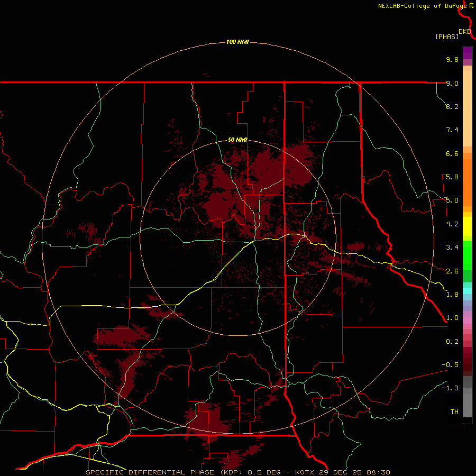Image resolution: width=476 pixels, height=476 pixels.
Task: Select the cyan segment of color legend
Action: [467, 291]
